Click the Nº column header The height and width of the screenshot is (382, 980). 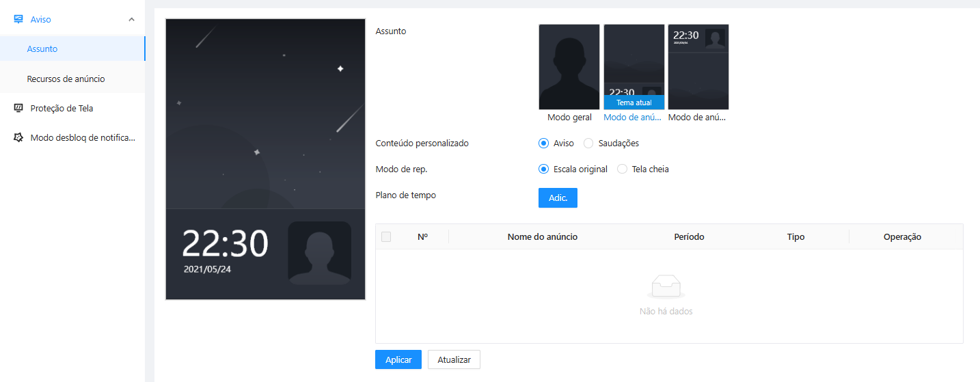[422, 236]
